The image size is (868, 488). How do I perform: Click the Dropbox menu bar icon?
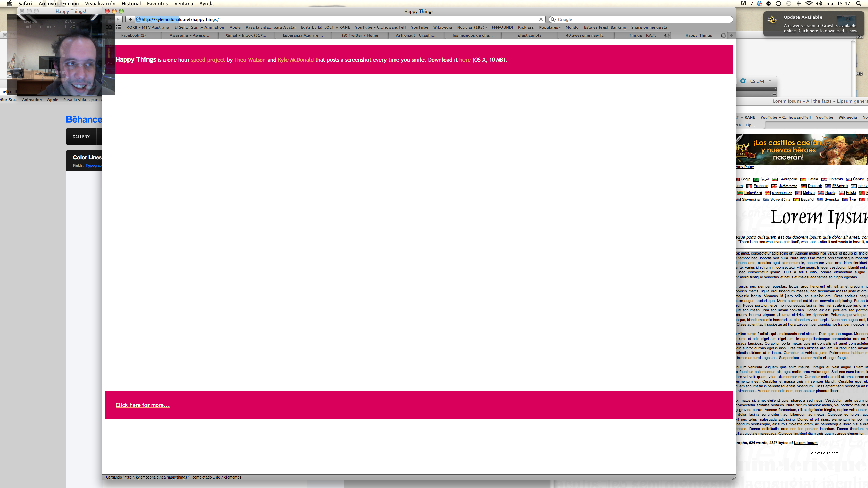tap(759, 4)
